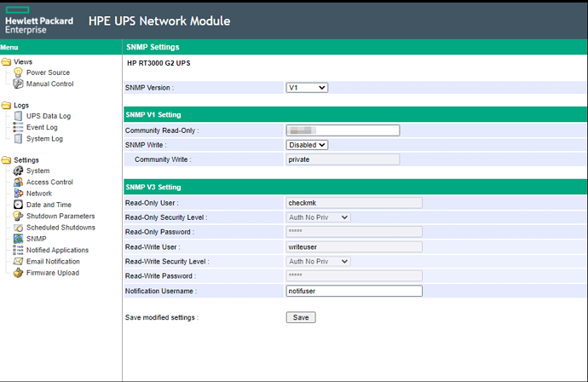Go to System settings
588x382 pixels.
click(x=37, y=171)
